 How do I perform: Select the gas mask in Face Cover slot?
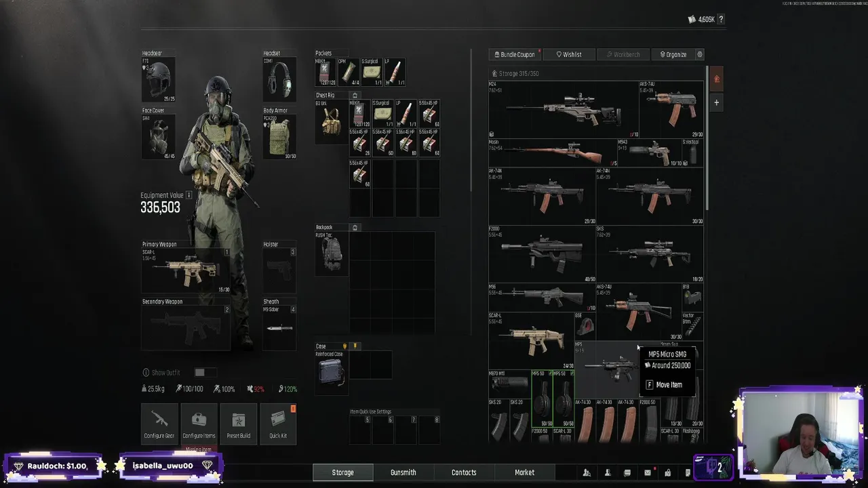[x=158, y=137]
